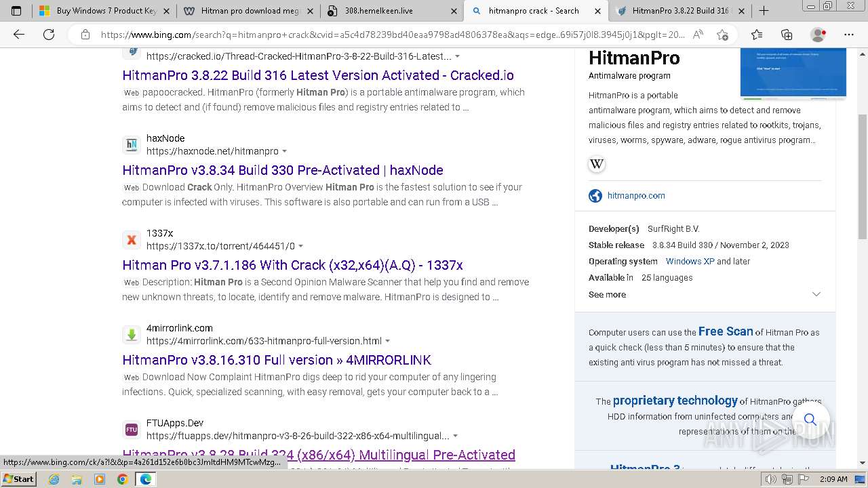Click the page vertical scrollbar thumb
This screenshot has height=488, width=868.
(862, 176)
